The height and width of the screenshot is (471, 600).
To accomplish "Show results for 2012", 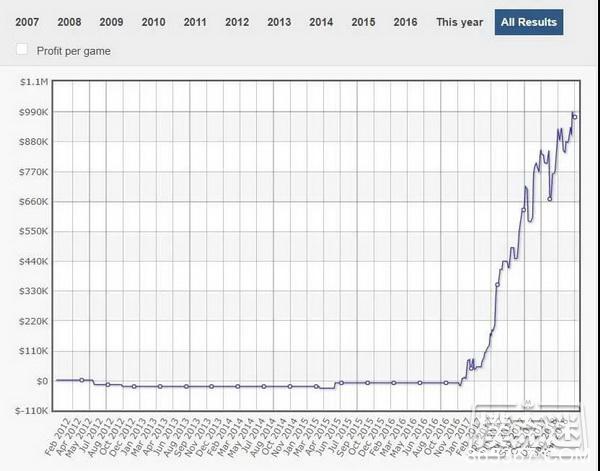I will (x=237, y=22).
